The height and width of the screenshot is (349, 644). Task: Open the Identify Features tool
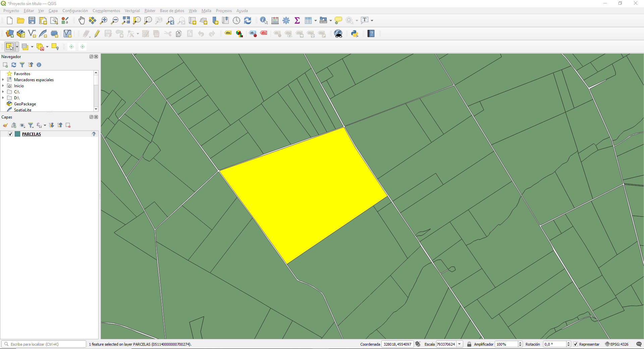coord(264,20)
